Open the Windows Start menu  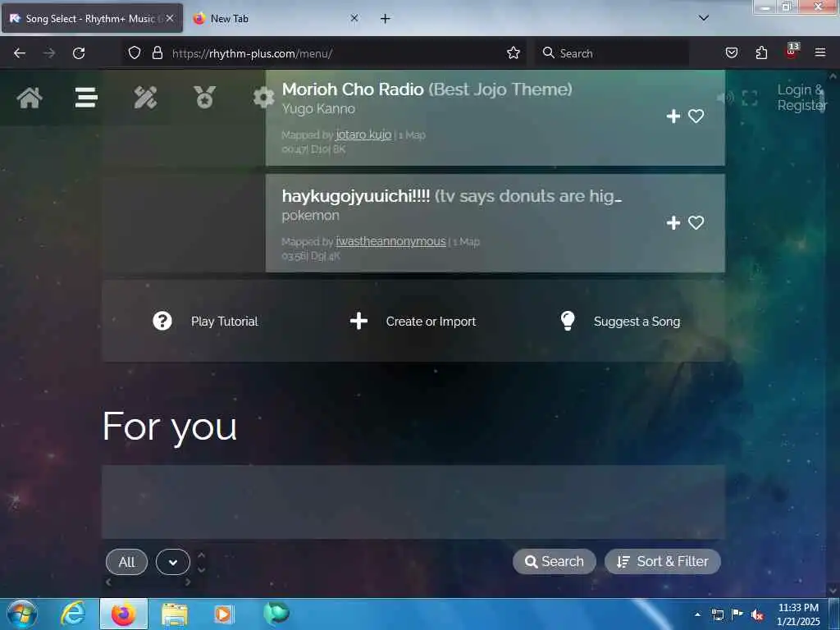22,614
